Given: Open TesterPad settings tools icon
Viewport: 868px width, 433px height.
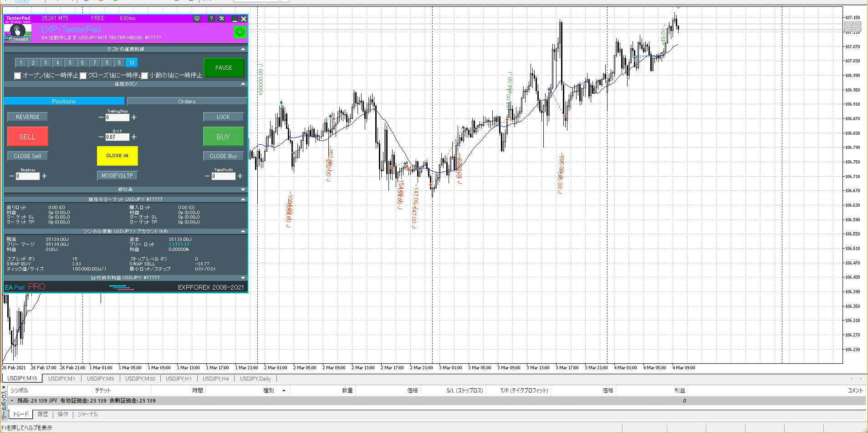Looking at the screenshot, I should [222, 19].
